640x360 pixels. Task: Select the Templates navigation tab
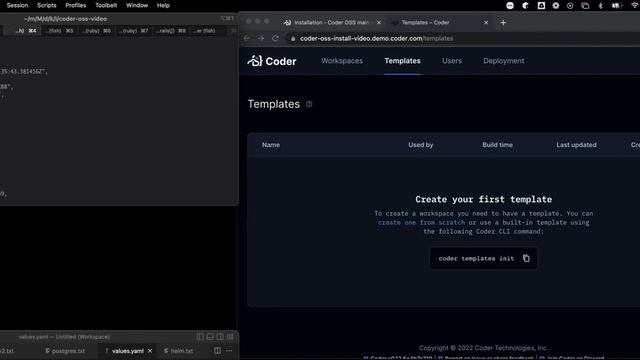(x=402, y=61)
